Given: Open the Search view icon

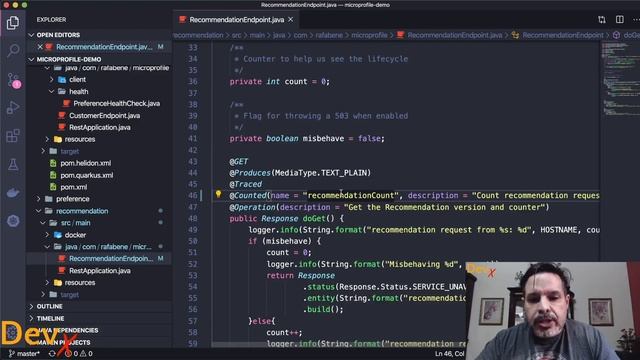Looking at the screenshot, I should point(13,51).
